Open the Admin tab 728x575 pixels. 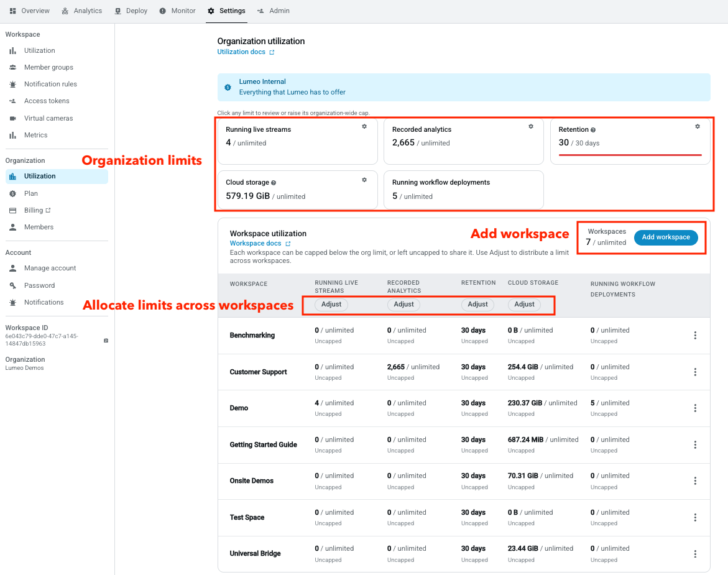click(x=274, y=11)
